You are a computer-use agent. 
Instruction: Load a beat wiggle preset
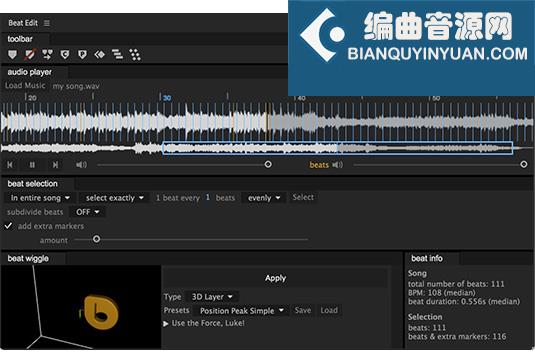coord(329,310)
